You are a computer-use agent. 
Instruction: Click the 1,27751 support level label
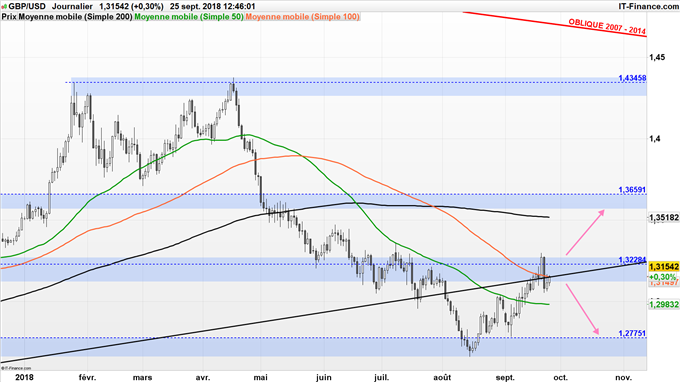[632, 333]
